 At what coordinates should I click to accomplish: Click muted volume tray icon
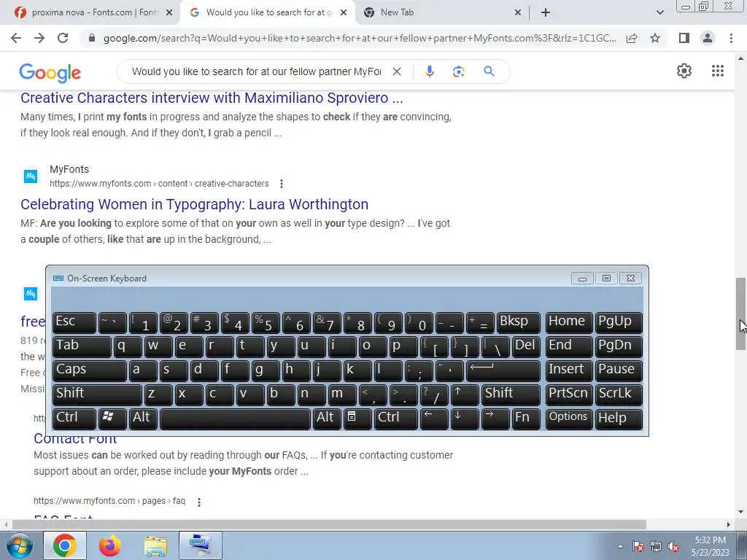(673, 547)
